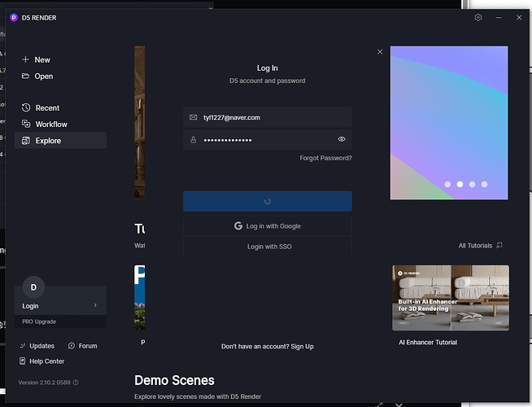Click into the password field
Screen dimensions: 532x407
268,139
